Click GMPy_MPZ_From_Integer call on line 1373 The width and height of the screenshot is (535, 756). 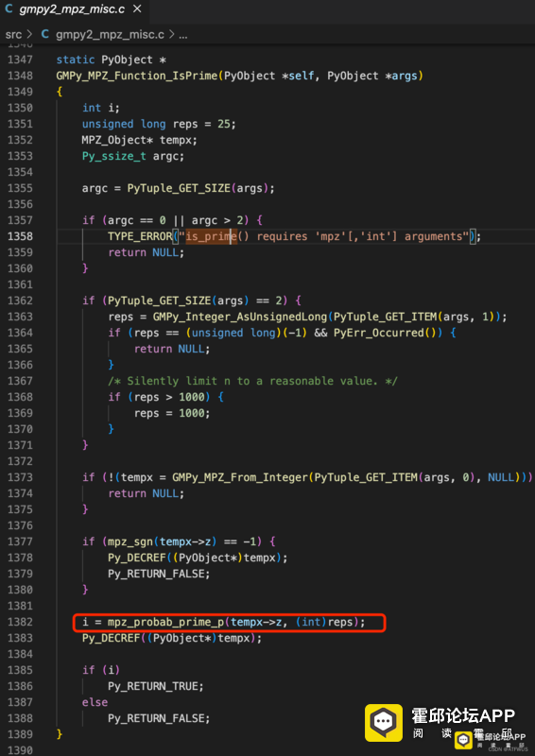pyautogui.click(x=240, y=477)
